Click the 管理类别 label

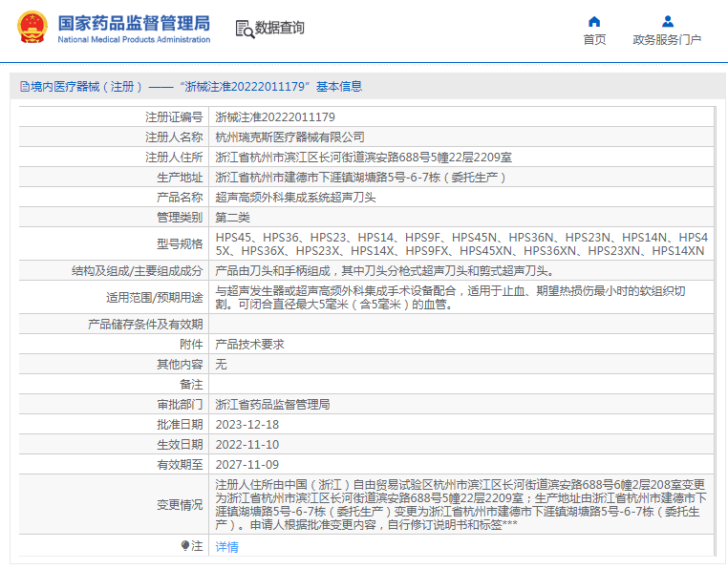180,218
